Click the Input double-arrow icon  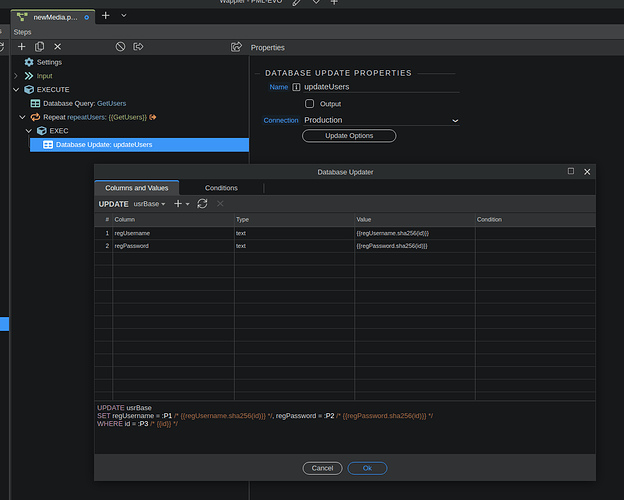click(x=29, y=76)
